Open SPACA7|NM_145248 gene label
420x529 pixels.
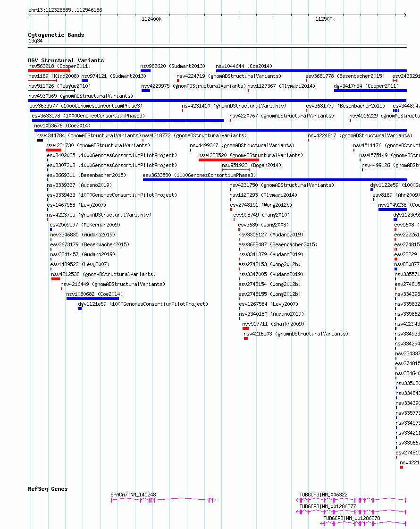click(133, 495)
